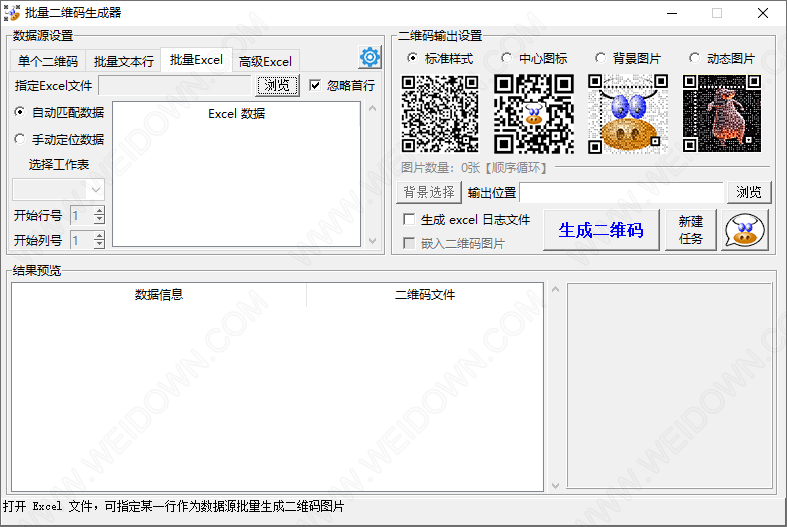Click the 开始列号 number field
The height and width of the screenshot is (527, 787).
tap(82, 240)
